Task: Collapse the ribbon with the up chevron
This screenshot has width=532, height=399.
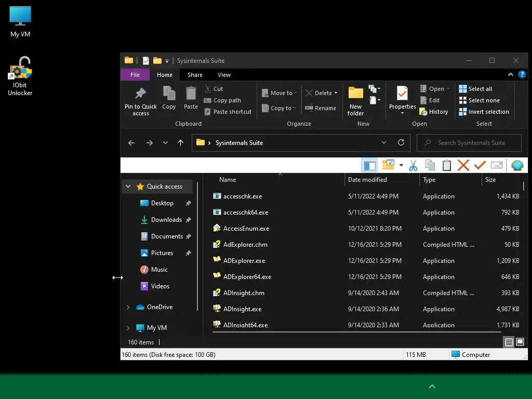Action: coord(510,75)
